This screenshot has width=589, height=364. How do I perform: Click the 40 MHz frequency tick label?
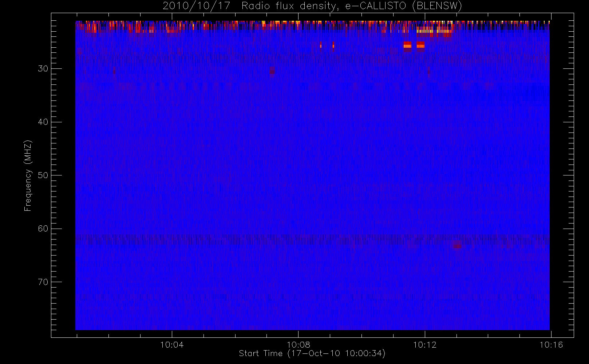coord(43,122)
